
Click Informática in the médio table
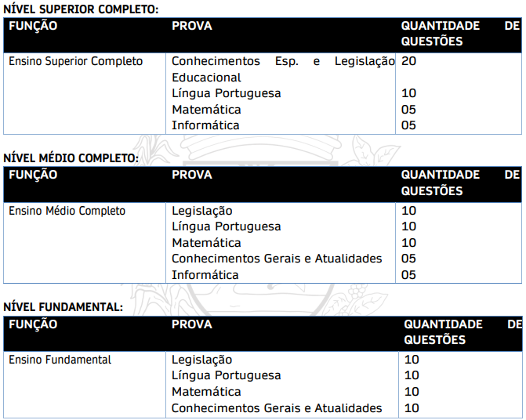point(205,275)
